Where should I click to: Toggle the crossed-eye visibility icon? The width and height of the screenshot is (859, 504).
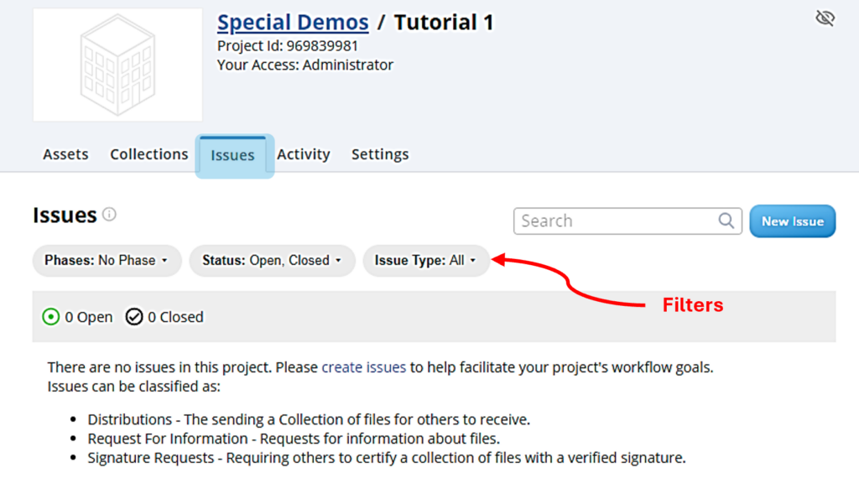pyautogui.click(x=825, y=18)
